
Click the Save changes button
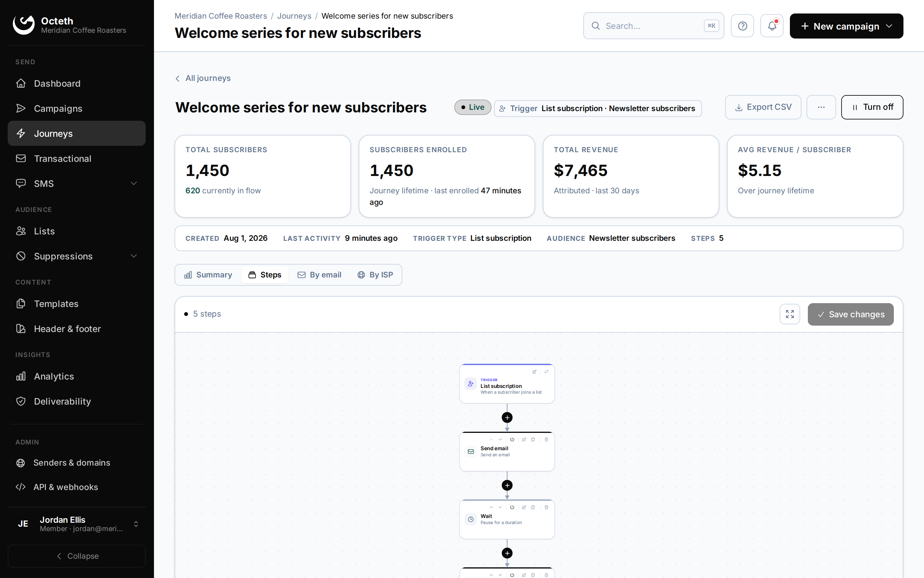(x=850, y=314)
